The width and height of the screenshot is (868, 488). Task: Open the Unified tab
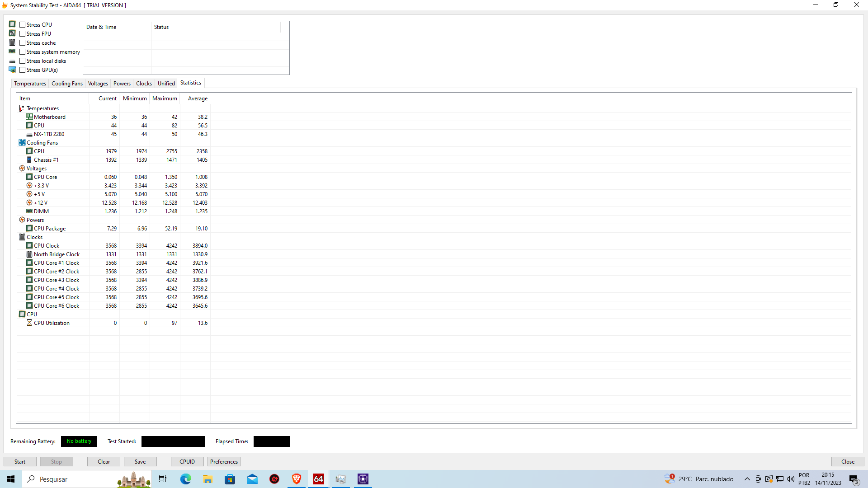166,84
